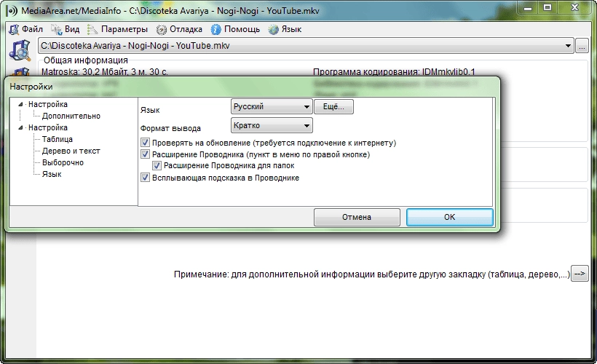Open the Файл menu
The height and width of the screenshot is (364, 597).
[32, 29]
